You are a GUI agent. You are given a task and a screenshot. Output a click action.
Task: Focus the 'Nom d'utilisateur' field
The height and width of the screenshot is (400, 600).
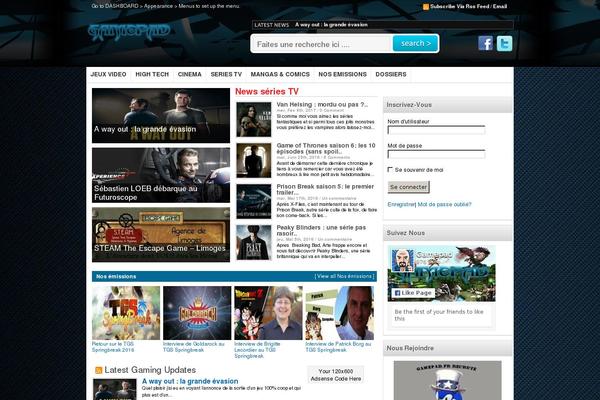[x=436, y=130]
